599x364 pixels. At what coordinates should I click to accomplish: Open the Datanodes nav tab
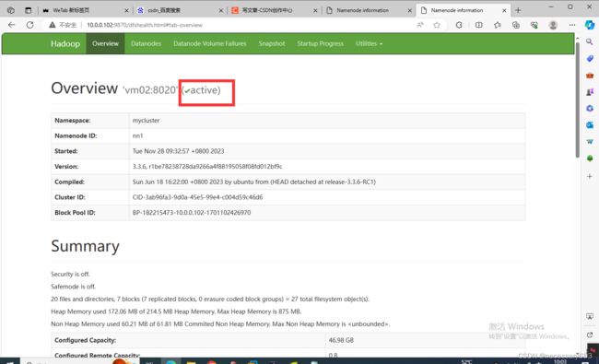pos(146,43)
